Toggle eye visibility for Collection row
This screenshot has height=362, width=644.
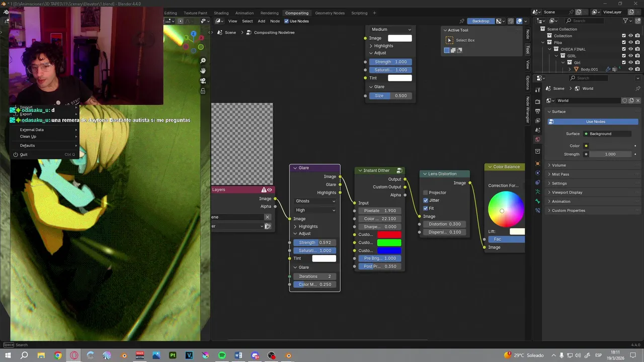tap(630, 36)
